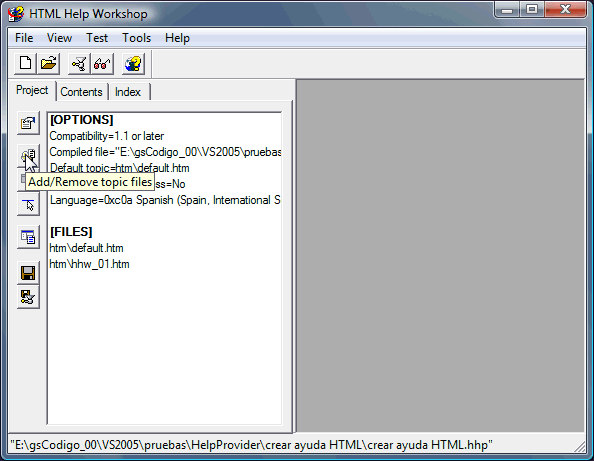
Task: Click Save all files and compile icon
Action: (28, 297)
